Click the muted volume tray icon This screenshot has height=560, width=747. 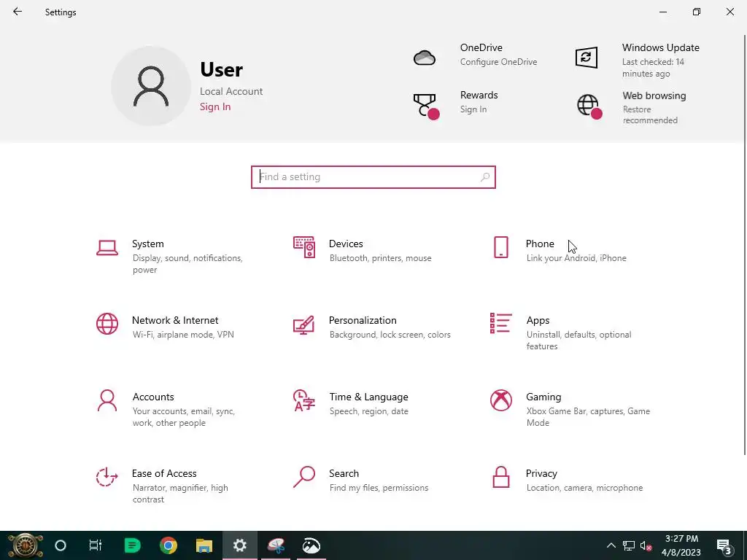point(646,545)
